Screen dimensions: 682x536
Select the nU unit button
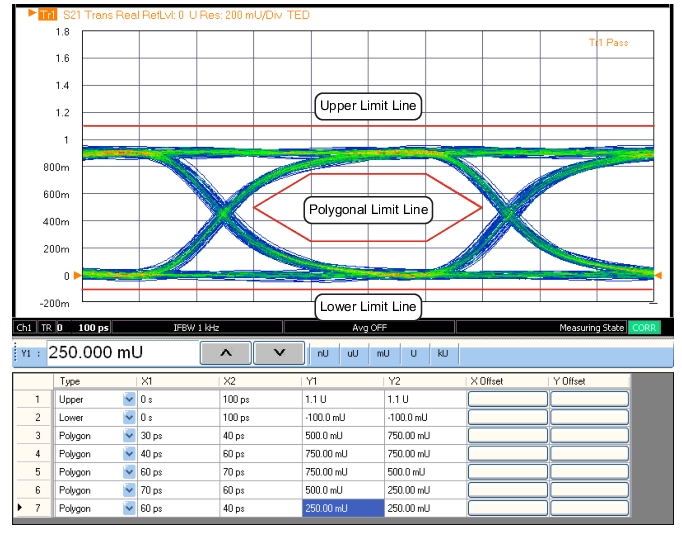point(323,353)
